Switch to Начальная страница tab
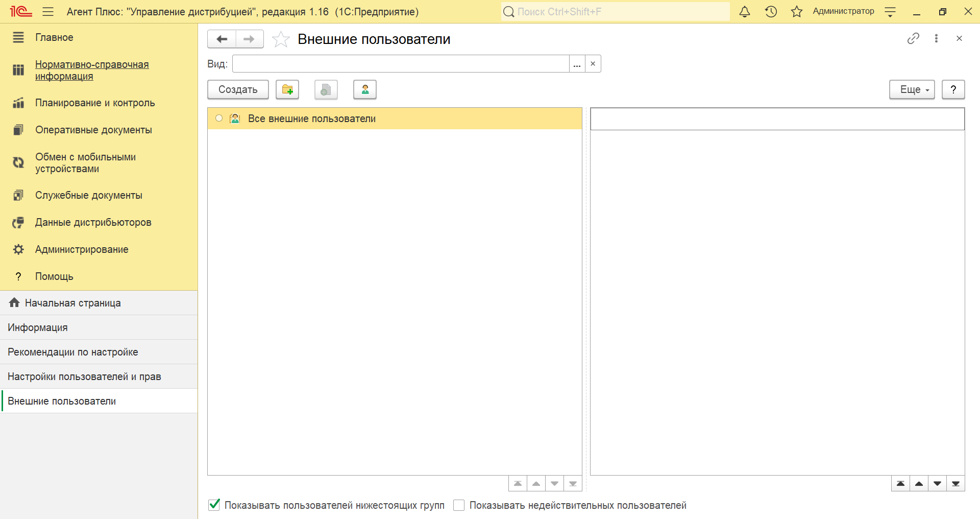The width and height of the screenshot is (980, 519). tap(99, 303)
